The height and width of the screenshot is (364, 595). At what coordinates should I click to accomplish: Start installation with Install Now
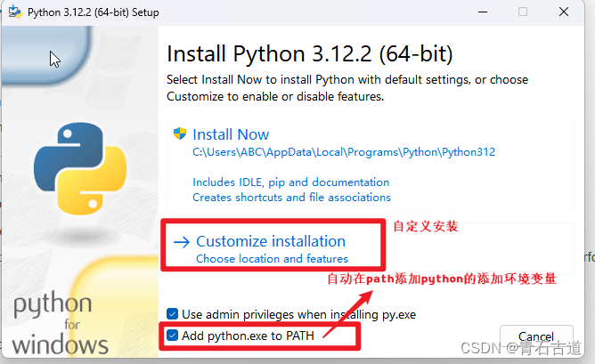tap(231, 134)
